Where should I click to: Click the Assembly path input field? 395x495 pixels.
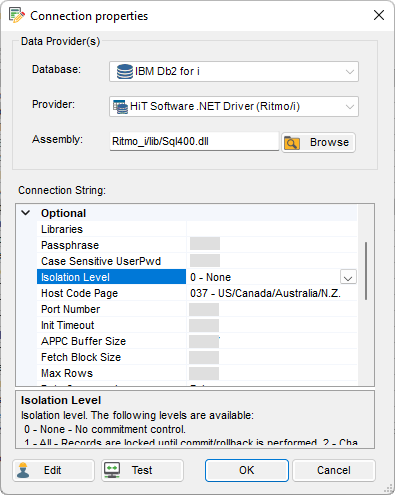[194, 142]
